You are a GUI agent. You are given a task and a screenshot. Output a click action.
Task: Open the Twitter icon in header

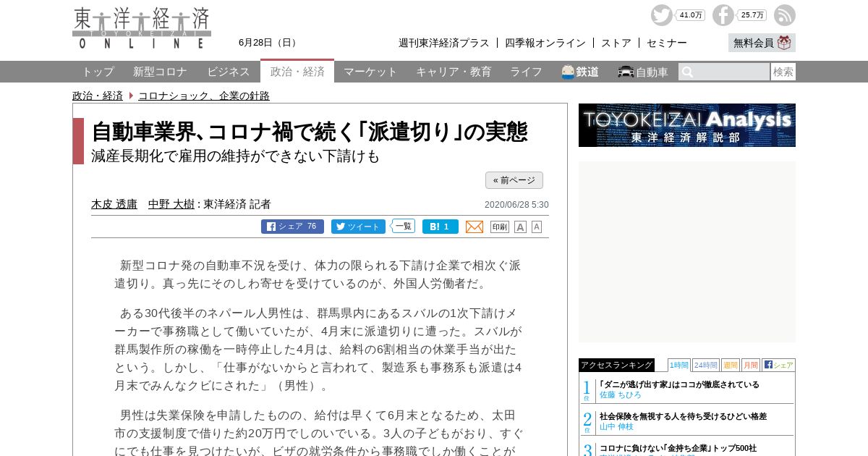click(x=661, y=15)
